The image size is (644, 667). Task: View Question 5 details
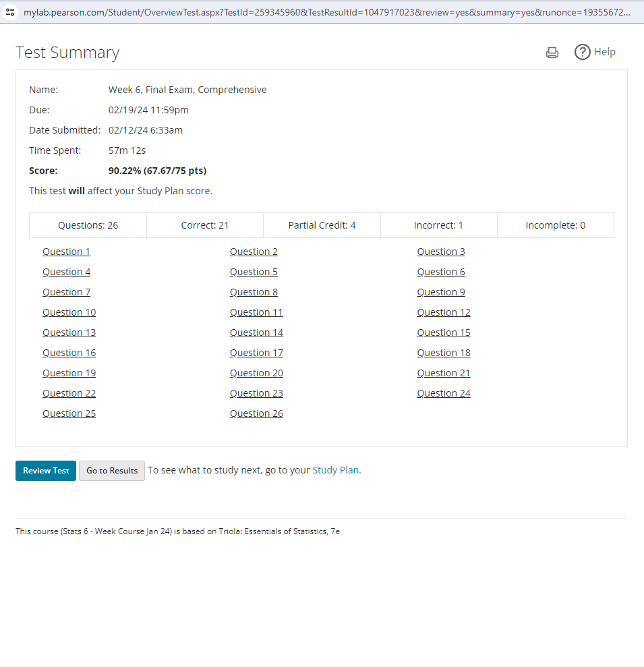(x=254, y=272)
